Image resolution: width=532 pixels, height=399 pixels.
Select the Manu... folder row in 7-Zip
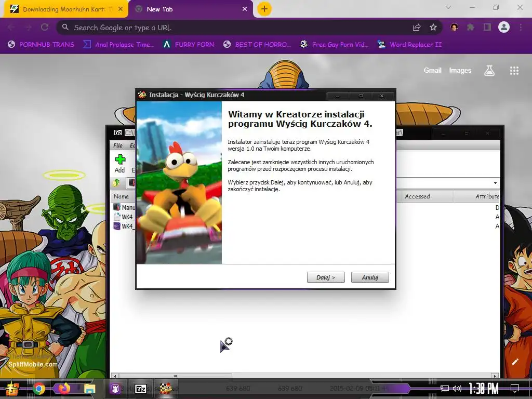[x=124, y=207]
